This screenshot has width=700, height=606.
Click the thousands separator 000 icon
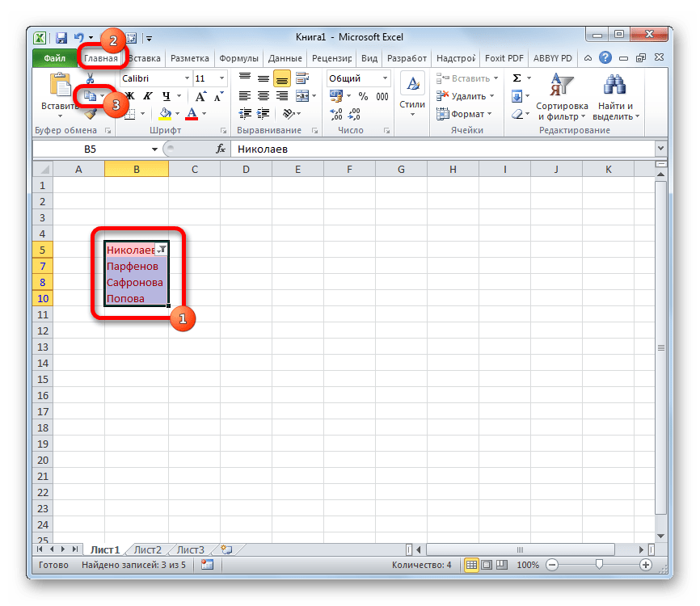[382, 96]
